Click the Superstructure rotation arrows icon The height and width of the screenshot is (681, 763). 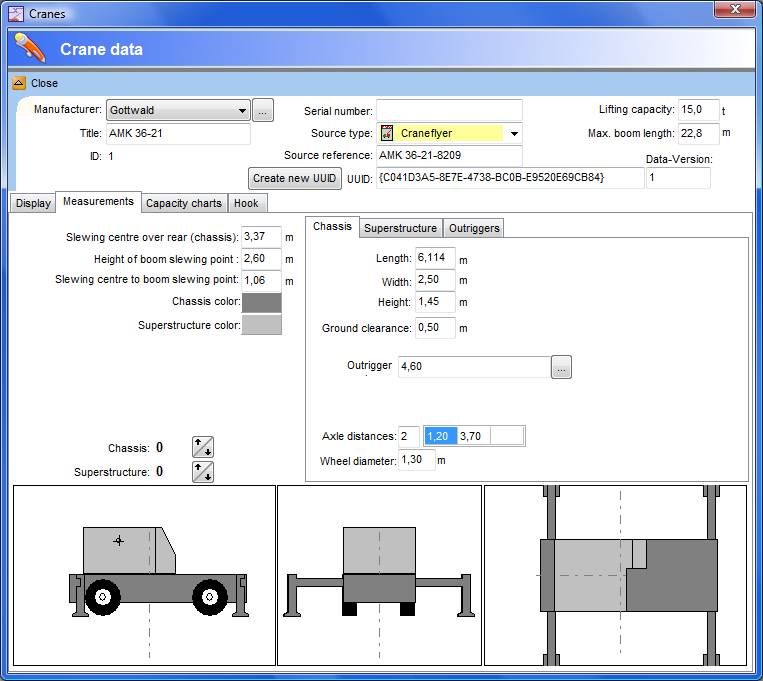202,472
